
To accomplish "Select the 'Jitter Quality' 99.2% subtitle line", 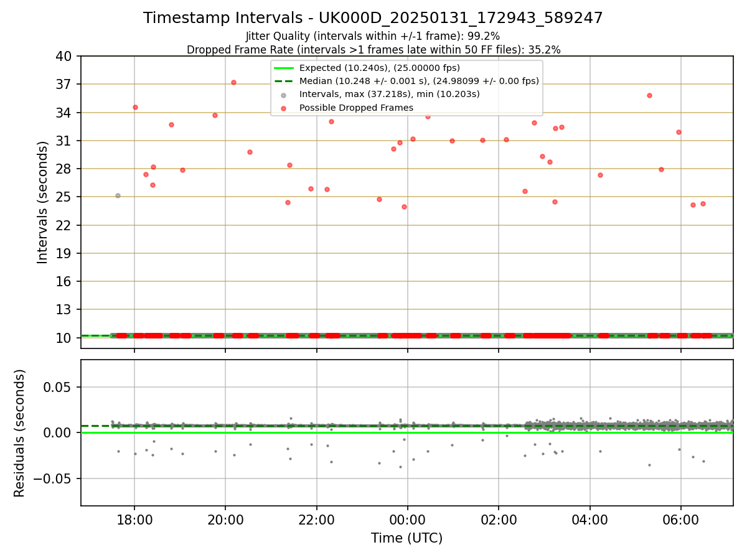I will (373, 36).
